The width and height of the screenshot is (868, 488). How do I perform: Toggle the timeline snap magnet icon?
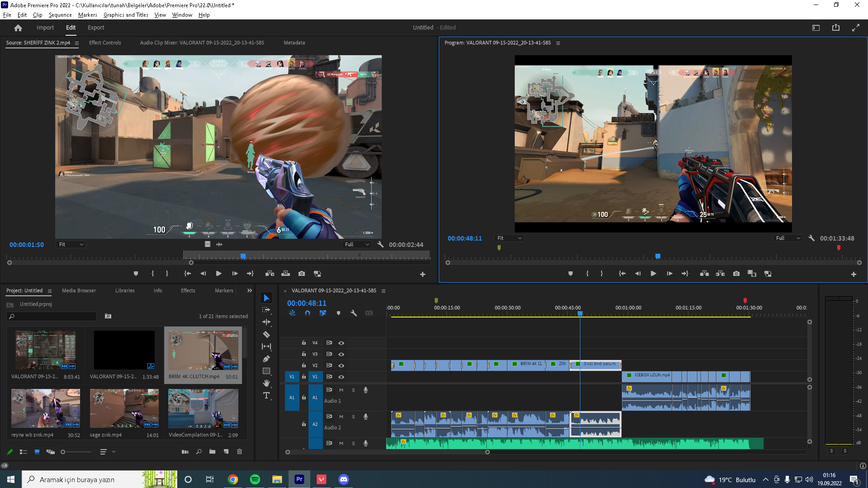(x=308, y=313)
